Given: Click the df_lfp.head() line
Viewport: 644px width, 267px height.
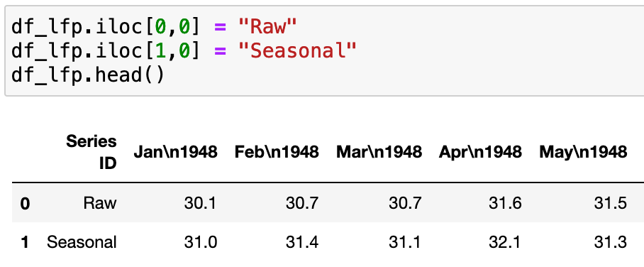Looking at the screenshot, I should pyautogui.click(x=87, y=75).
